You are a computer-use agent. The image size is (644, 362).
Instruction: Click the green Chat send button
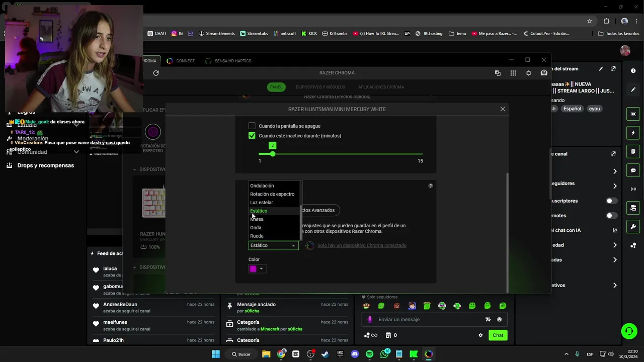(498, 335)
